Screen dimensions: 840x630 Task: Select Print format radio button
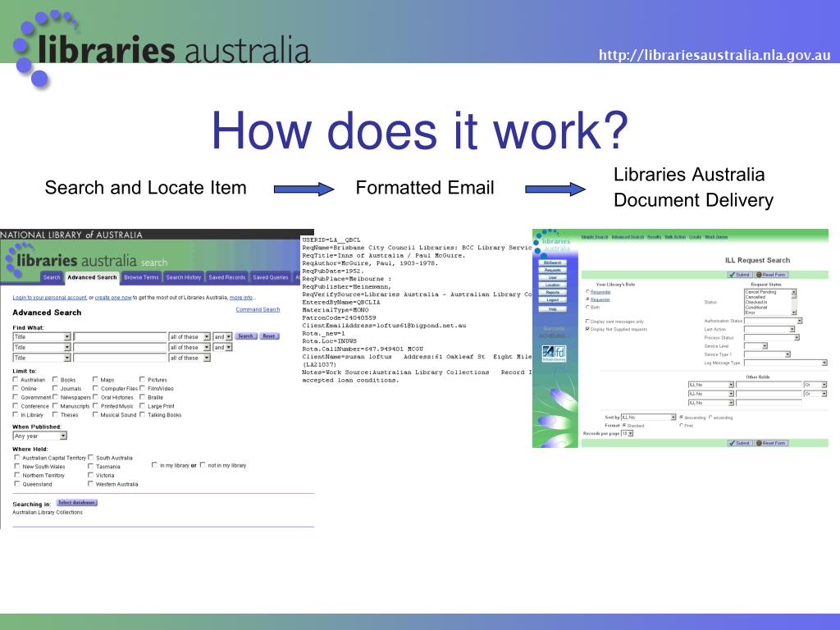[682, 426]
